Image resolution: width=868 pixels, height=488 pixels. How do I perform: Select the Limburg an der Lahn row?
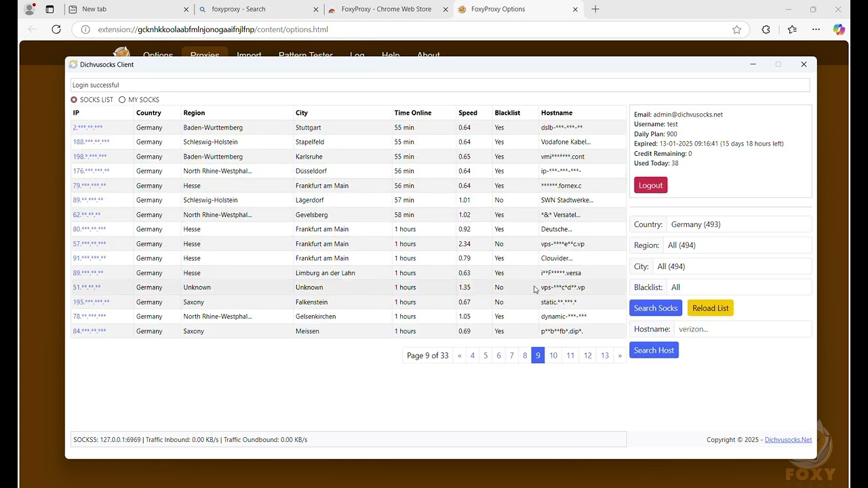(349, 273)
